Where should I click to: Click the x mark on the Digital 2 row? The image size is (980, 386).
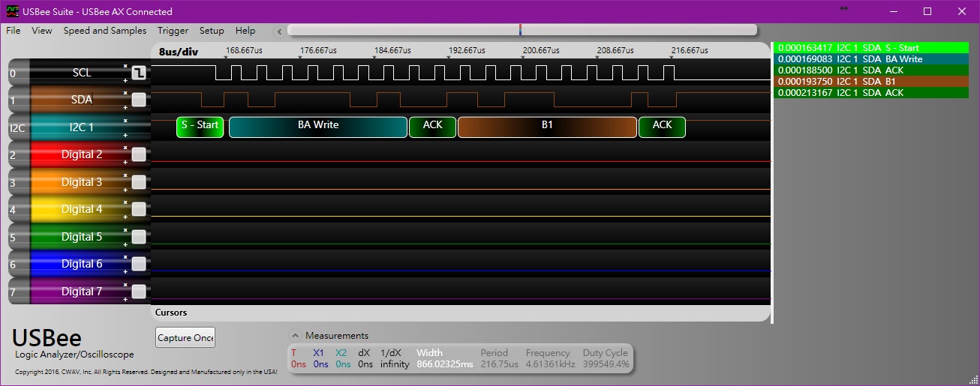click(x=125, y=148)
